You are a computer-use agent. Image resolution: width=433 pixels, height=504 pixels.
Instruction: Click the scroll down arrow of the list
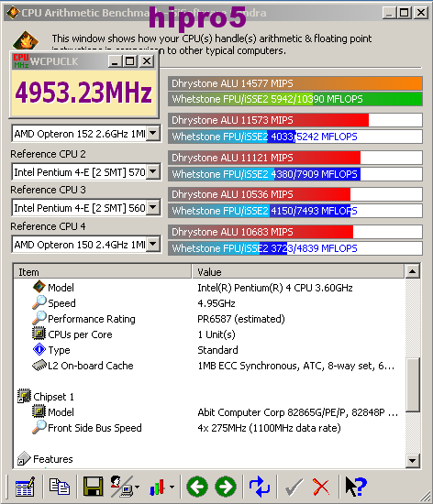(x=412, y=461)
